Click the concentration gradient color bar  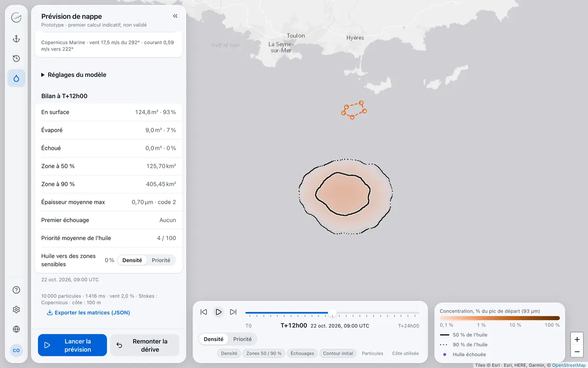pos(500,318)
